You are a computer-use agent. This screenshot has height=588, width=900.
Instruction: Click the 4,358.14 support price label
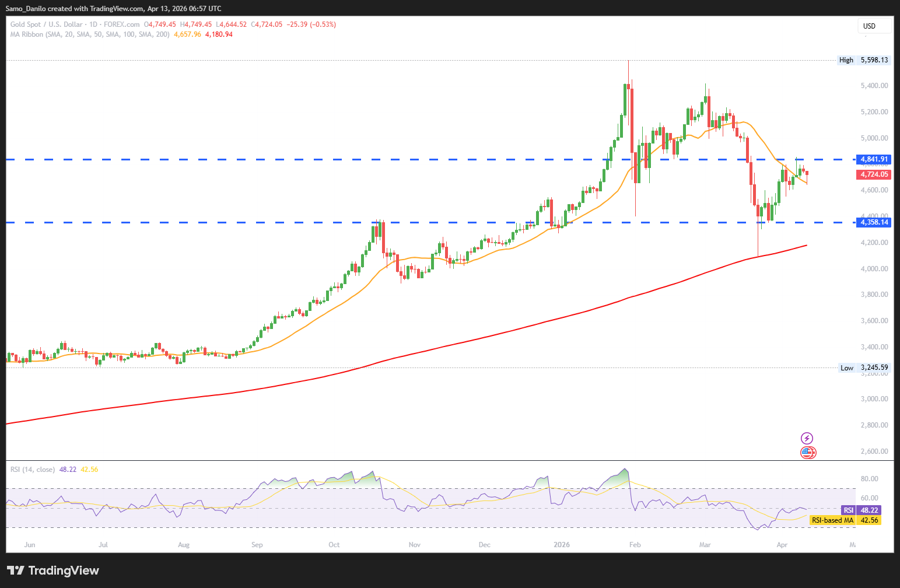coord(874,222)
